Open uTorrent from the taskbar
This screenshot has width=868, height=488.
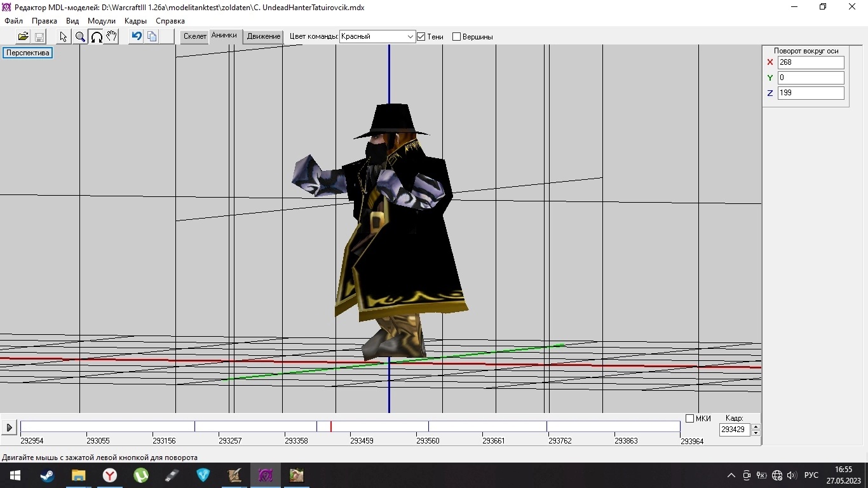point(140,475)
